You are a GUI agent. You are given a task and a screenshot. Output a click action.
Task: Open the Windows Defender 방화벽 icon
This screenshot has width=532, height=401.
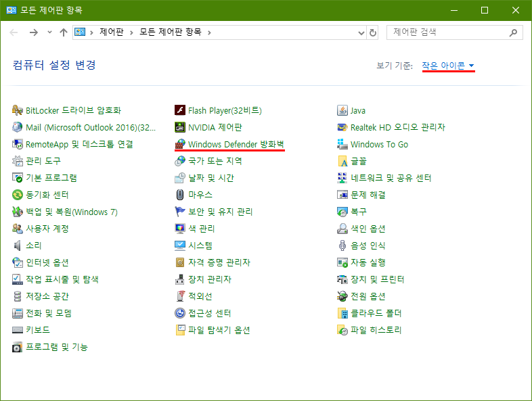pos(180,144)
